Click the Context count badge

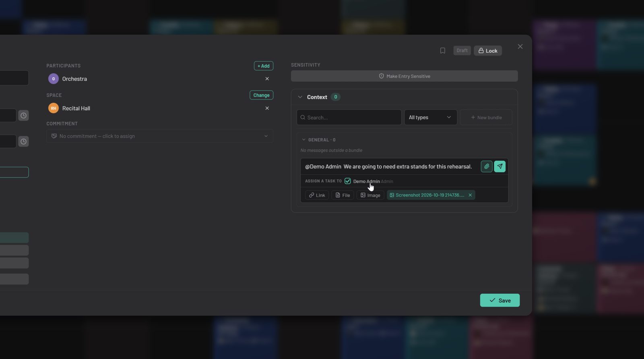(x=336, y=97)
